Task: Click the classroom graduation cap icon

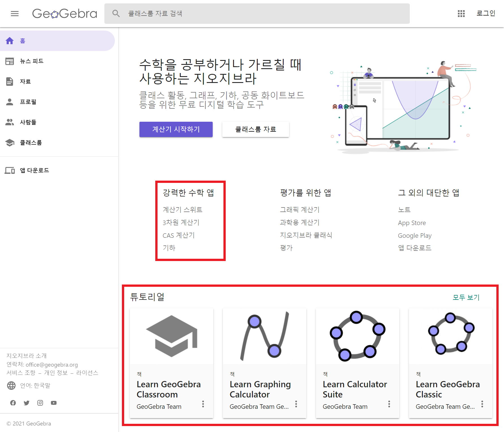Action: (10, 143)
